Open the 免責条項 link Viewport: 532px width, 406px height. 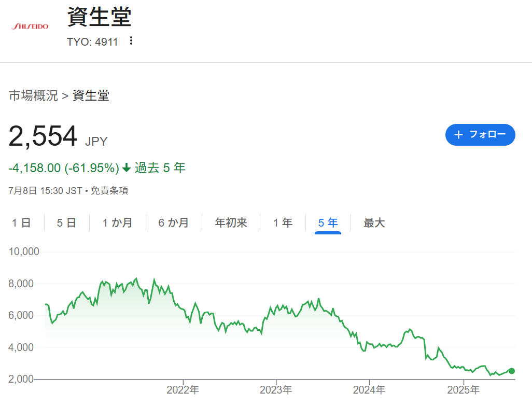point(109,190)
